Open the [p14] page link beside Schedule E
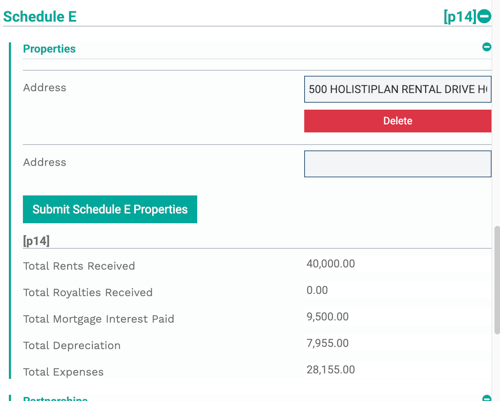Viewport: 500px width, 401px height. pyautogui.click(x=460, y=16)
